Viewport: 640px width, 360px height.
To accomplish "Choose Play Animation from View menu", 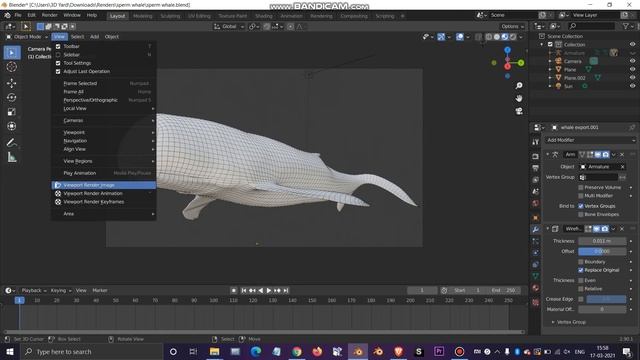I will 104,173.
